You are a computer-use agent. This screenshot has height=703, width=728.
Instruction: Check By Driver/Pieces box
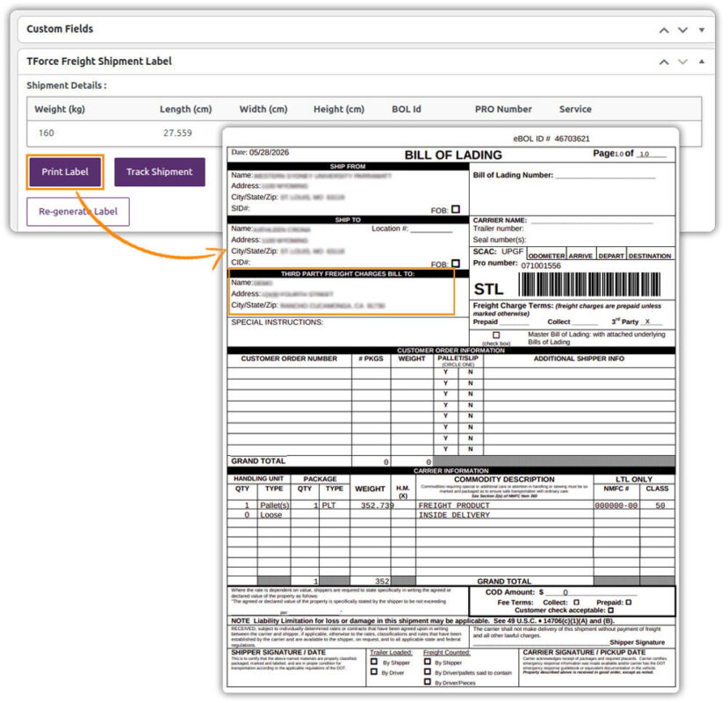pos(427,682)
